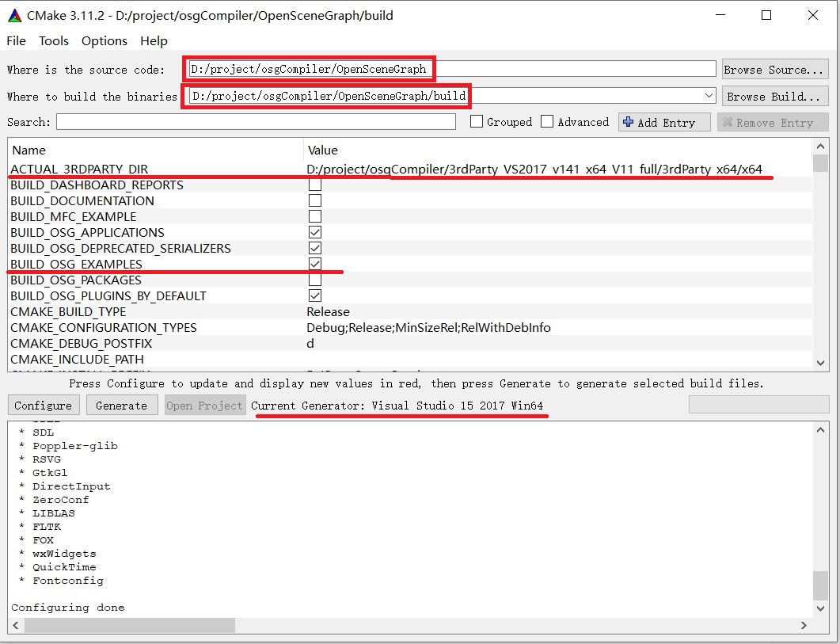This screenshot has width=840, height=644.
Task: Maximize the CMake window
Action: click(x=766, y=16)
